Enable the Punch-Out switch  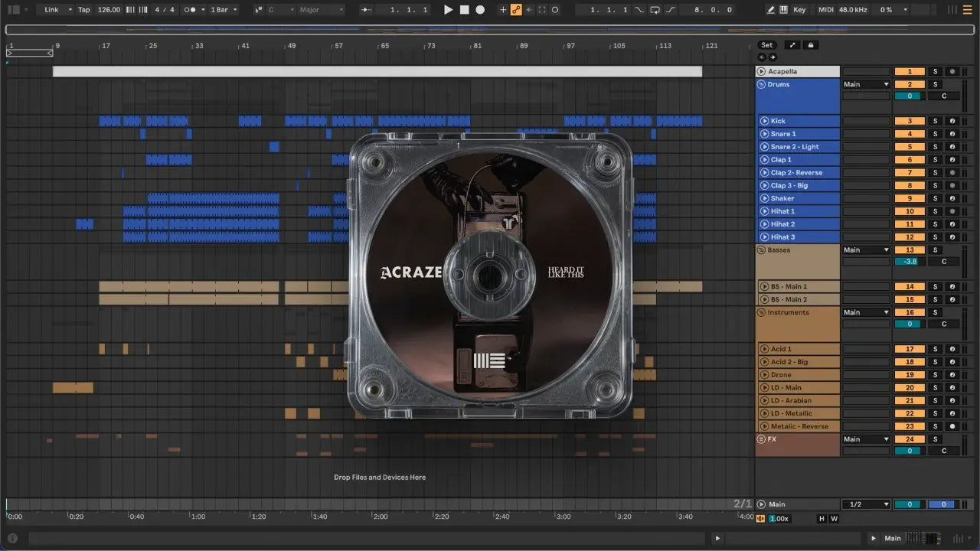click(x=671, y=10)
